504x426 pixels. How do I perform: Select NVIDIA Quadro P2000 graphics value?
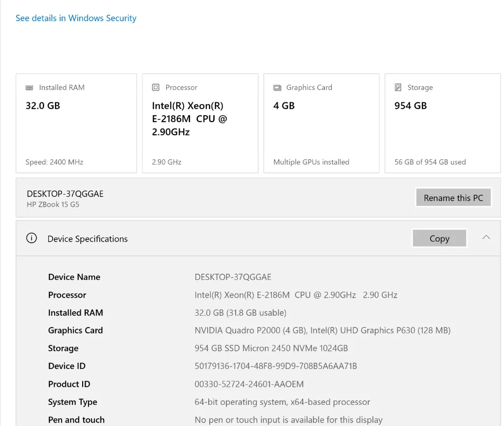click(x=323, y=330)
